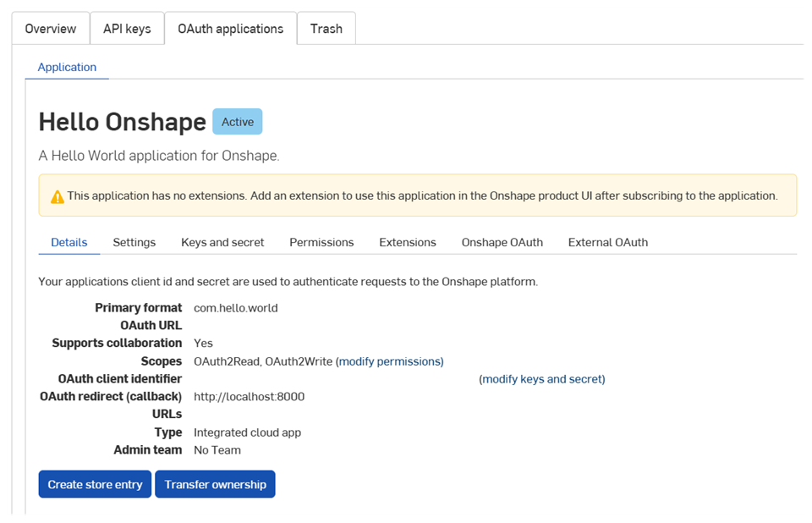The image size is (812, 523).
Task: Click the Hello Onshape application title
Action: click(x=123, y=123)
